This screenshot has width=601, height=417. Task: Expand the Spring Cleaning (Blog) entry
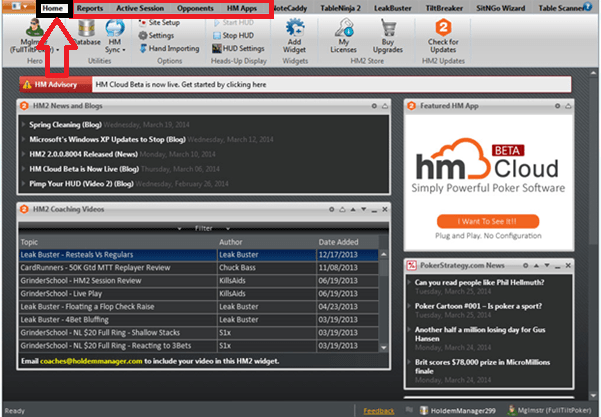pyautogui.click(x=23, y=125)
